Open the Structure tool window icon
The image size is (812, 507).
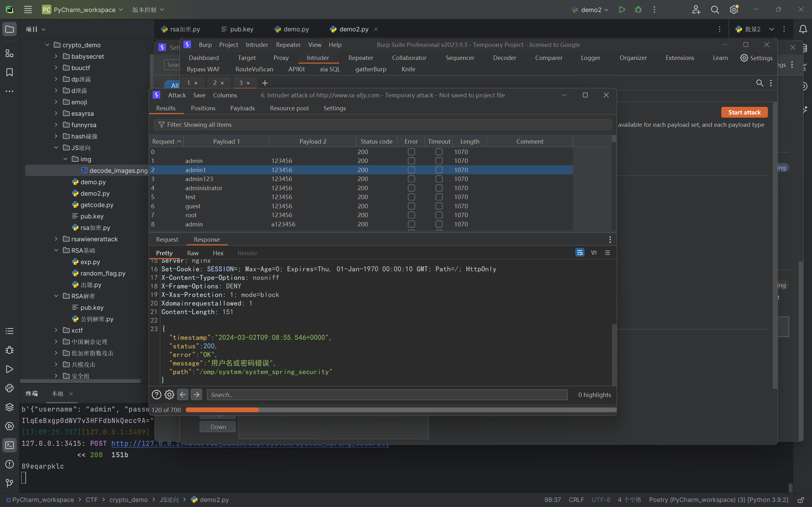click(x=10, y=53)
